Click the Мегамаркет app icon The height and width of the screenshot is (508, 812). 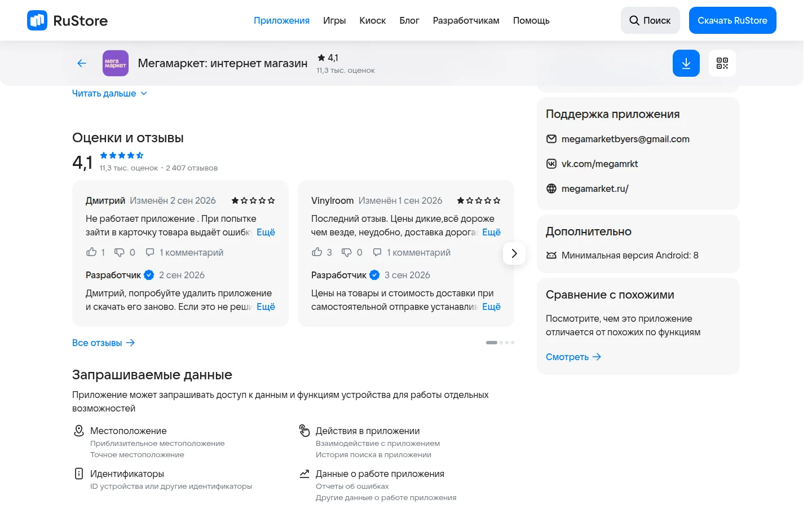(x=116, y=63)
